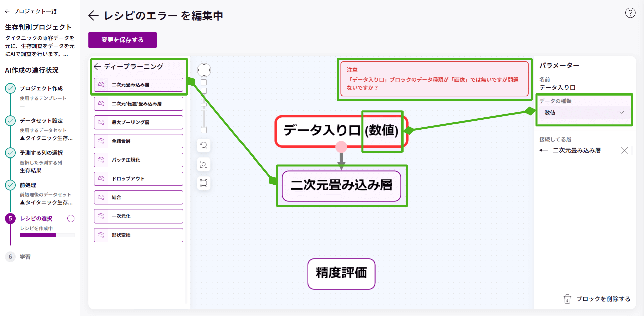Viewport: 644px width, 316px height.
Task: Open the 予測する列の選択 progress step
Action: coord(41,153)
